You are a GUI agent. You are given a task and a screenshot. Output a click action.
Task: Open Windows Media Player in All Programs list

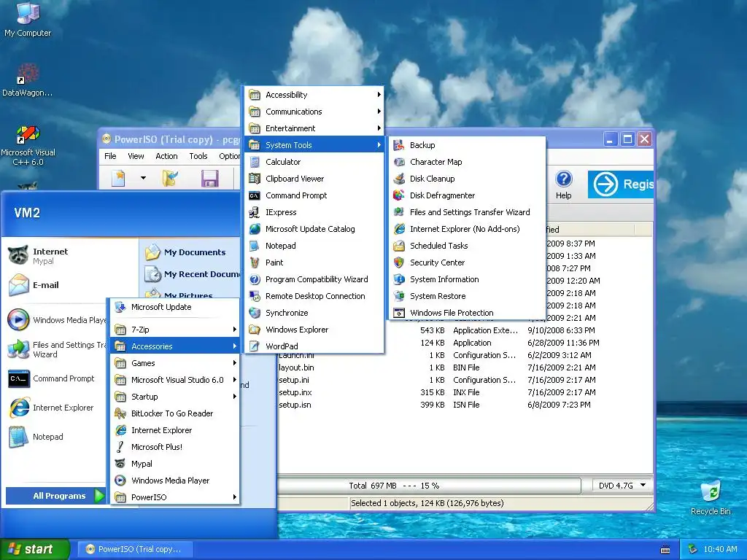coord(174,481)
